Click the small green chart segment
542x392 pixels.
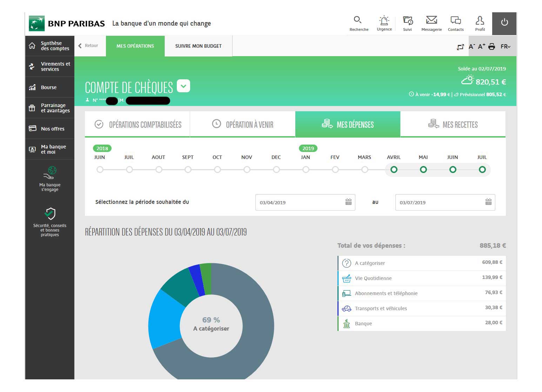(207, 279)
